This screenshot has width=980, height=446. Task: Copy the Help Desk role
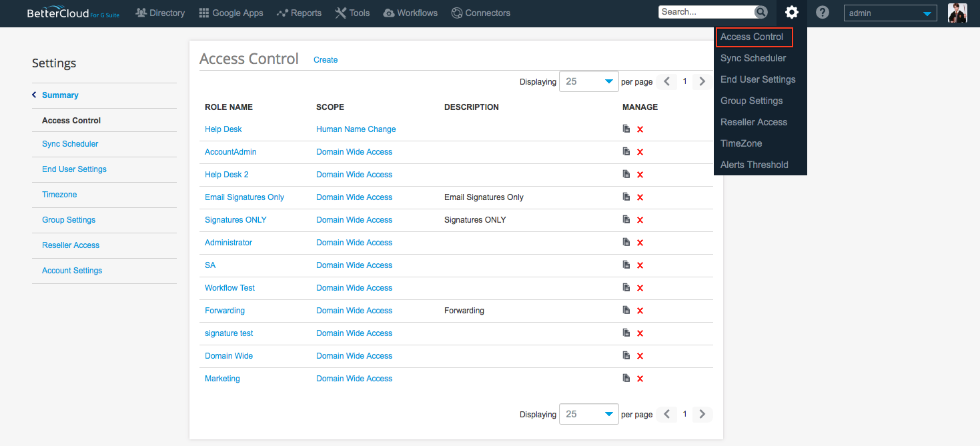click(x=626, y=129)
